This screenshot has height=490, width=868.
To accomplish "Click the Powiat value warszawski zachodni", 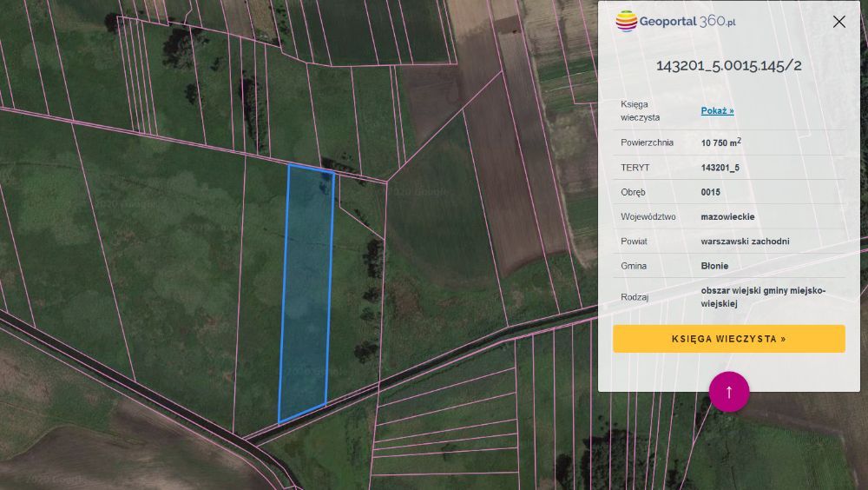I will click(745, 242).
